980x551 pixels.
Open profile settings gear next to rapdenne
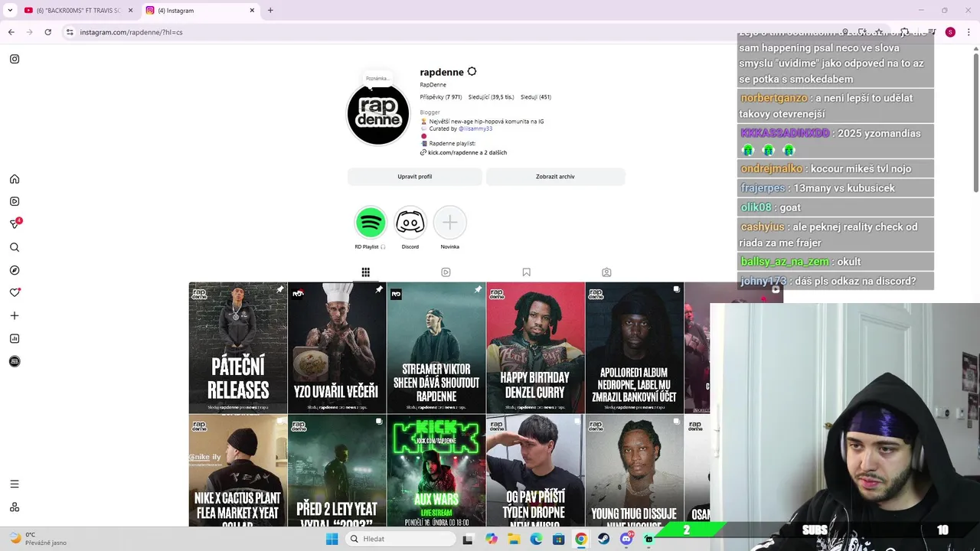[472, 72]
